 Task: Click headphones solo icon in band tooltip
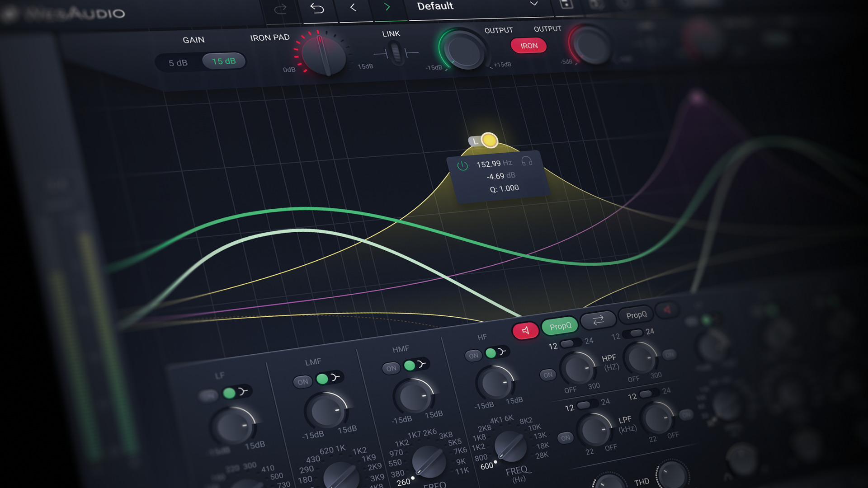click(x=527, y=161)
